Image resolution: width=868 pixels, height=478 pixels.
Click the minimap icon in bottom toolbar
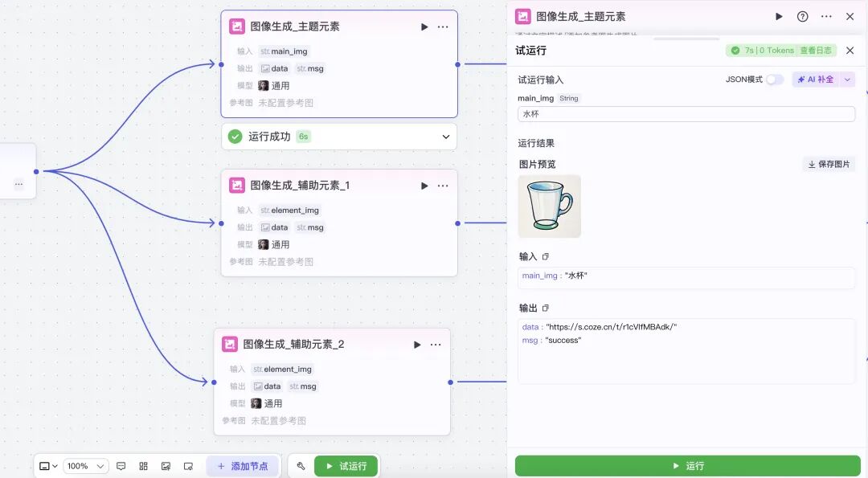(188, 467)
